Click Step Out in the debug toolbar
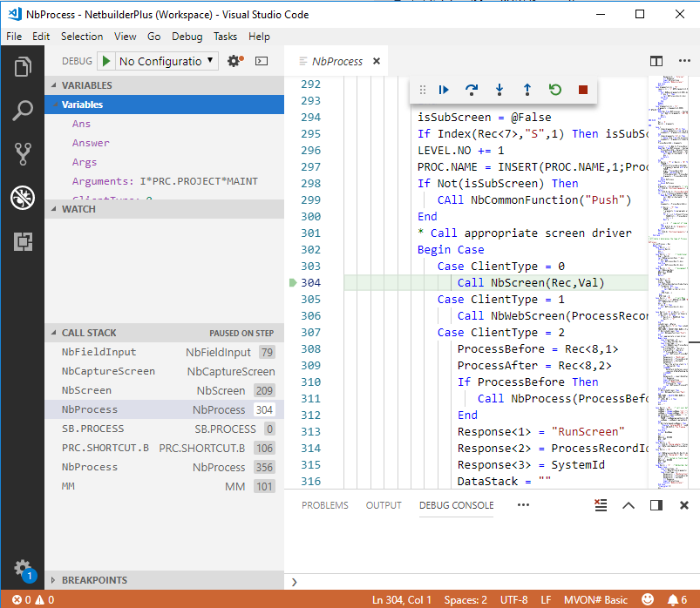The image size is (700, 608). (x=527, y=90)
